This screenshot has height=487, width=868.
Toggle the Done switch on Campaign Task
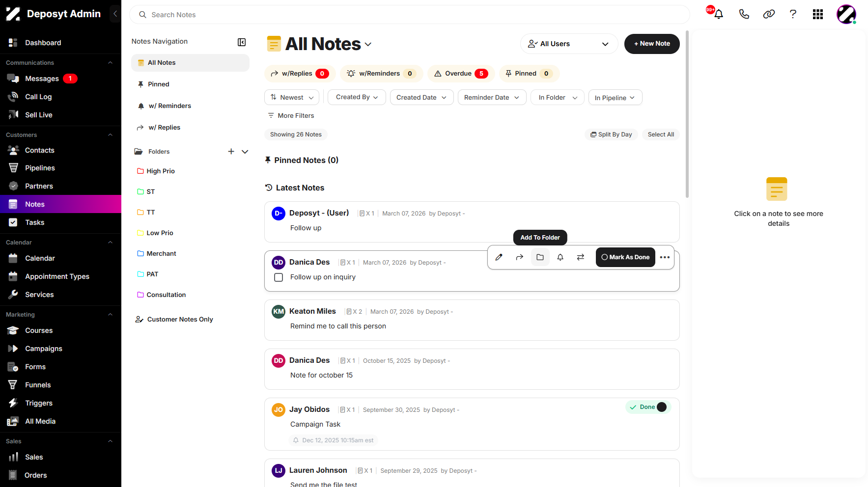coord(661,407)
